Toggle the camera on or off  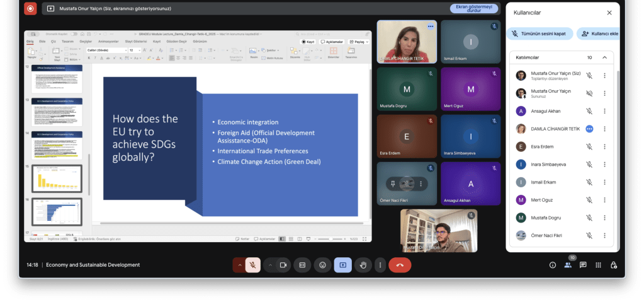283,265
